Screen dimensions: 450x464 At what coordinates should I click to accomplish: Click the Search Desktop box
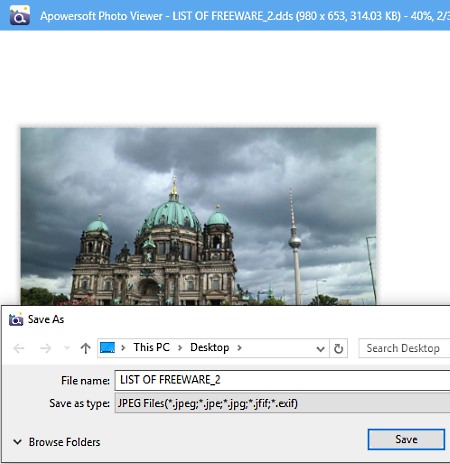pos(404,348)
